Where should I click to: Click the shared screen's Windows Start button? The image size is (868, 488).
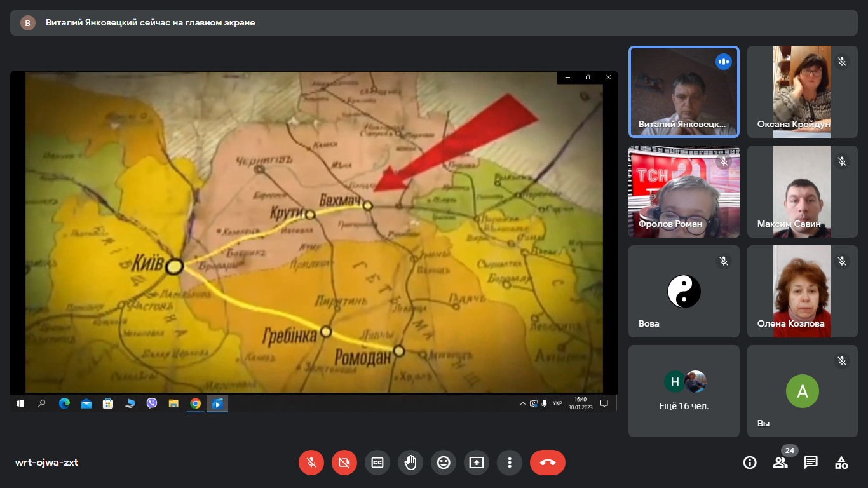coord(20,403)
